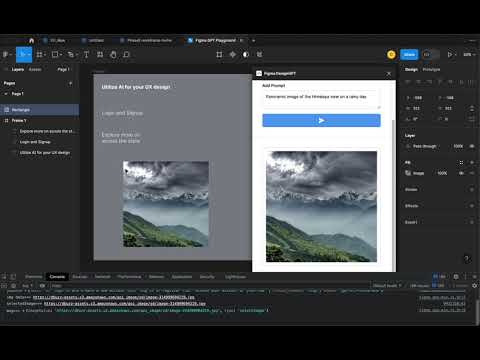The height and width of the screenshot is (360, 480).
Task: Open the Lighthouse DevTools tab
Action: coord(235,277)
